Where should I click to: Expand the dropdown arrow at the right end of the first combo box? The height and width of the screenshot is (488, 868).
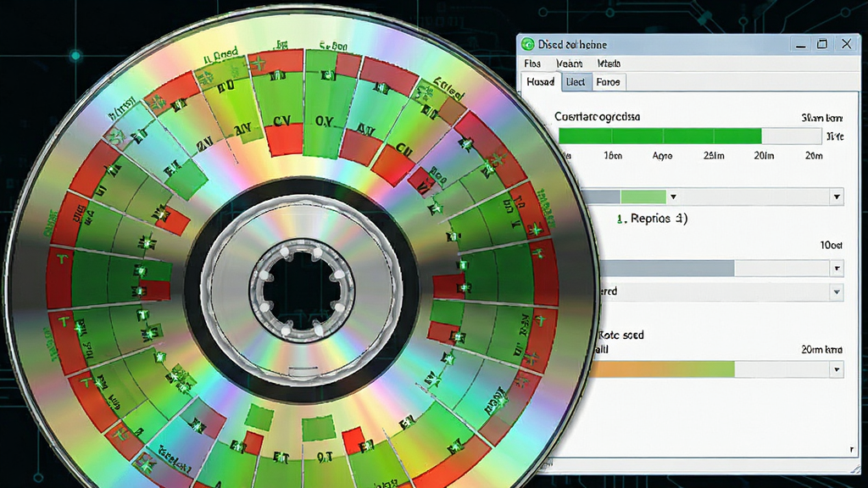[837, 197]
